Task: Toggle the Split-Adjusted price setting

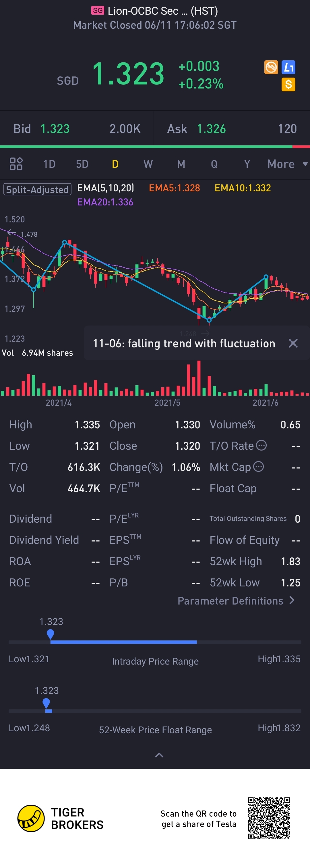Action: coord(37,189)
